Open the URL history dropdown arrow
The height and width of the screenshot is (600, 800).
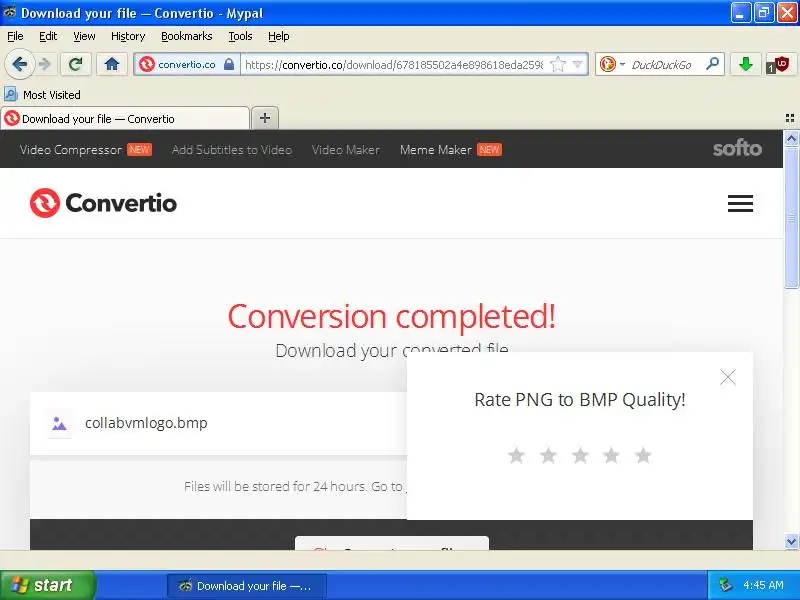coord(578,64)
